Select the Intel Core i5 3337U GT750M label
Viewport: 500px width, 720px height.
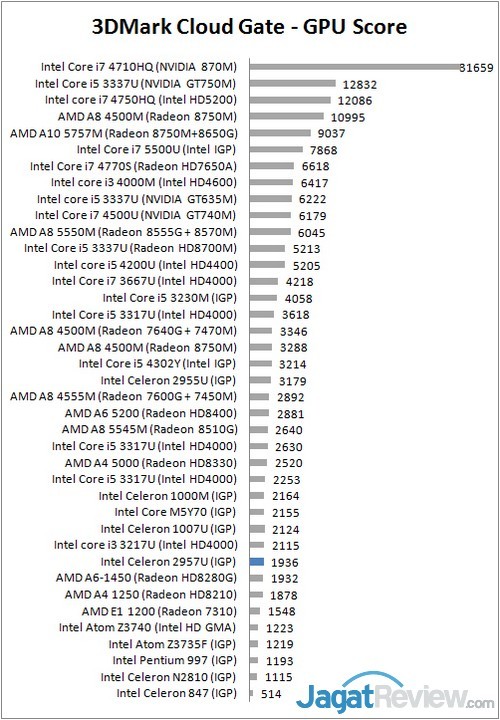click(135, 84)
